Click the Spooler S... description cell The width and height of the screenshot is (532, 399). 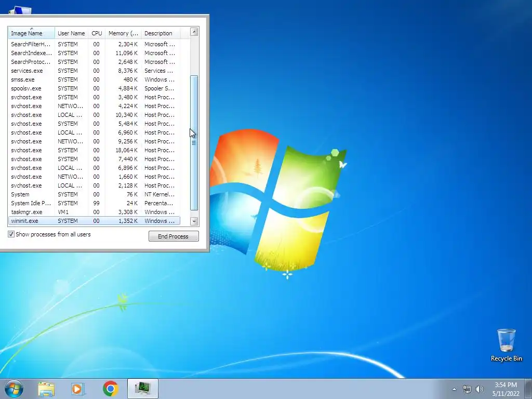pos(159,88)
